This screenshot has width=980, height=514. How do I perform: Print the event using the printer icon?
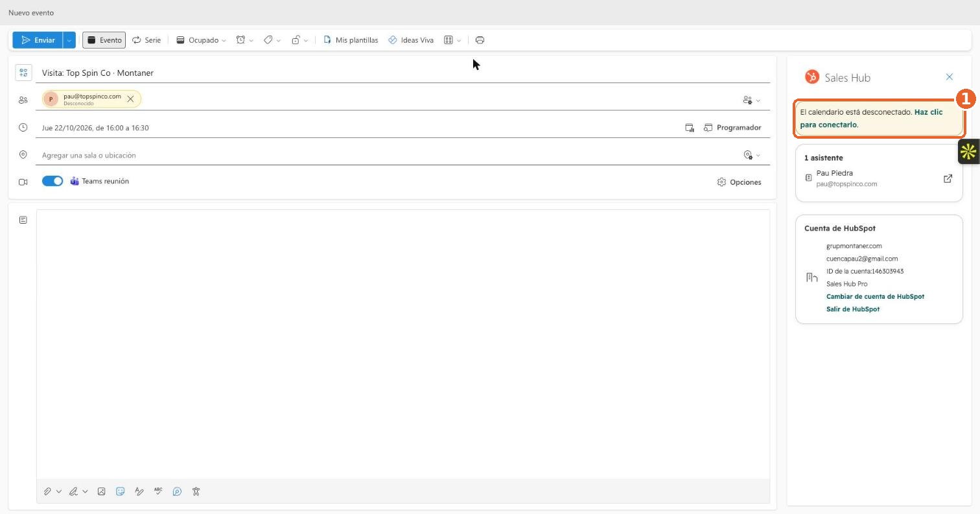coord(480,40)
